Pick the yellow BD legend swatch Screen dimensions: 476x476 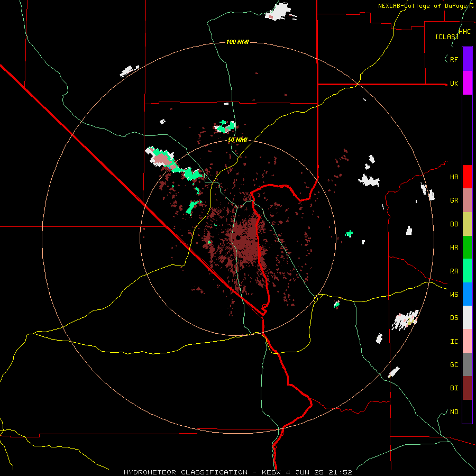tap(467, 224)
